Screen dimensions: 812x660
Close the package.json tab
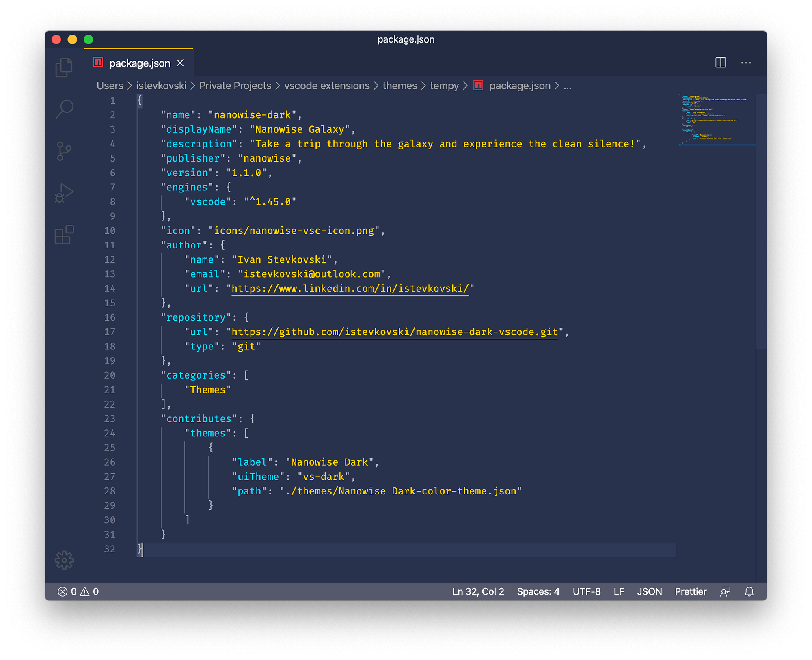coord(180,63)
